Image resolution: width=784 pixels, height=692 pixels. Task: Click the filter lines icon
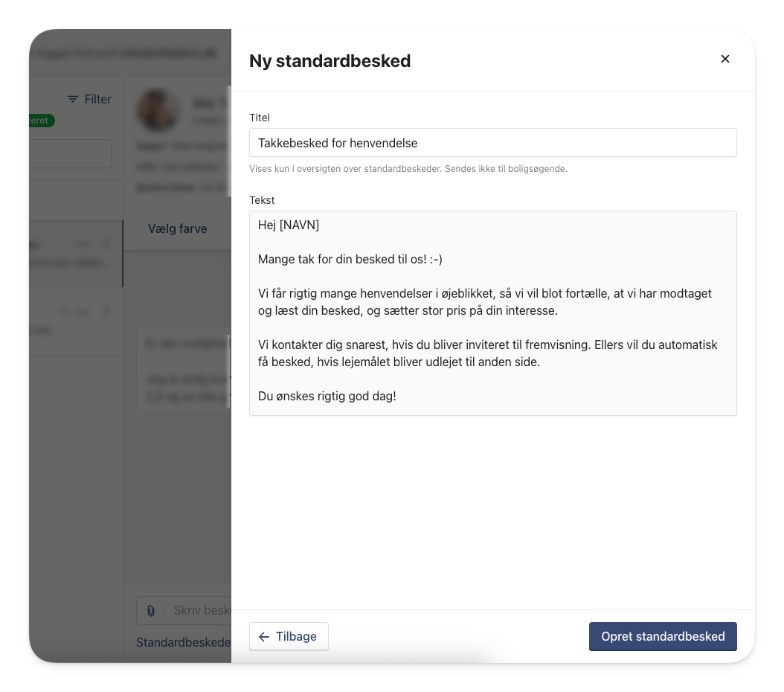click(x=73, y=100)
